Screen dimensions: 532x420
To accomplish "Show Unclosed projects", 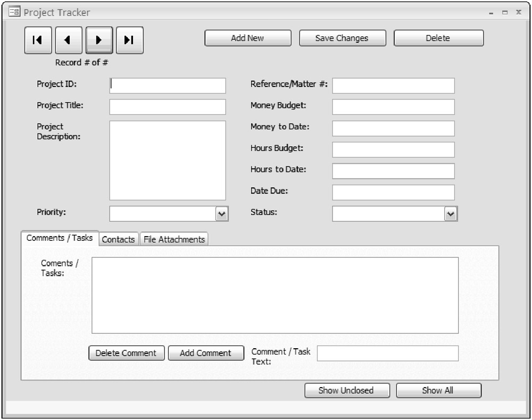I will tap(346, 390).
